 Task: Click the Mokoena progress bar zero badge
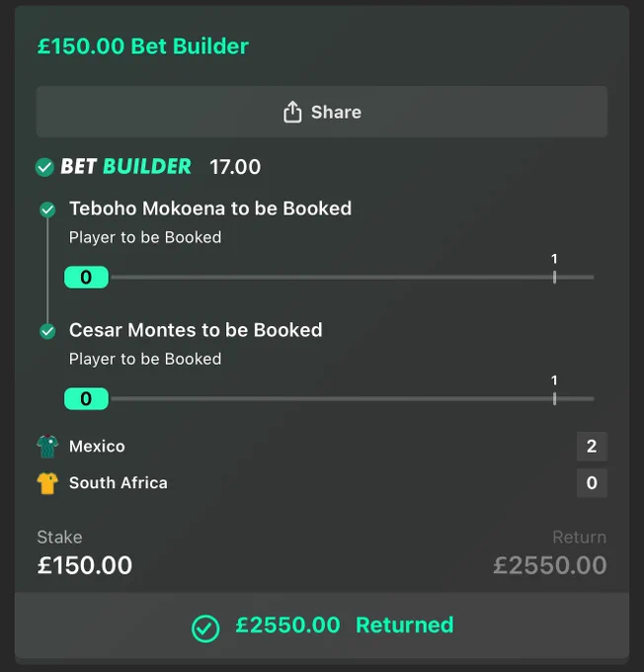click(86, 278)
